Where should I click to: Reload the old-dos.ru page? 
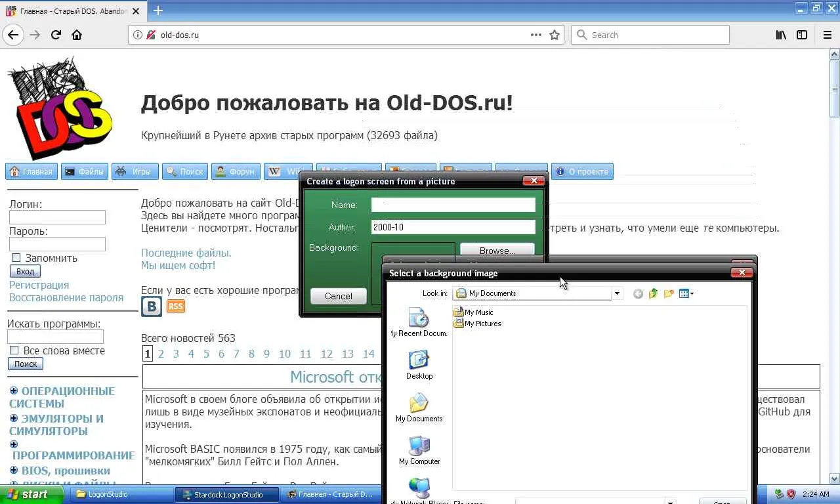tap(56, 35)
